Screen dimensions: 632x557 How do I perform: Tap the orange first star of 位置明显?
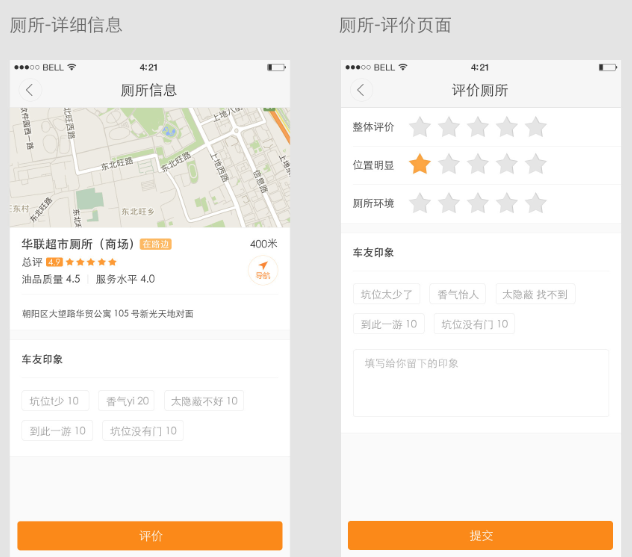(420, 164)
